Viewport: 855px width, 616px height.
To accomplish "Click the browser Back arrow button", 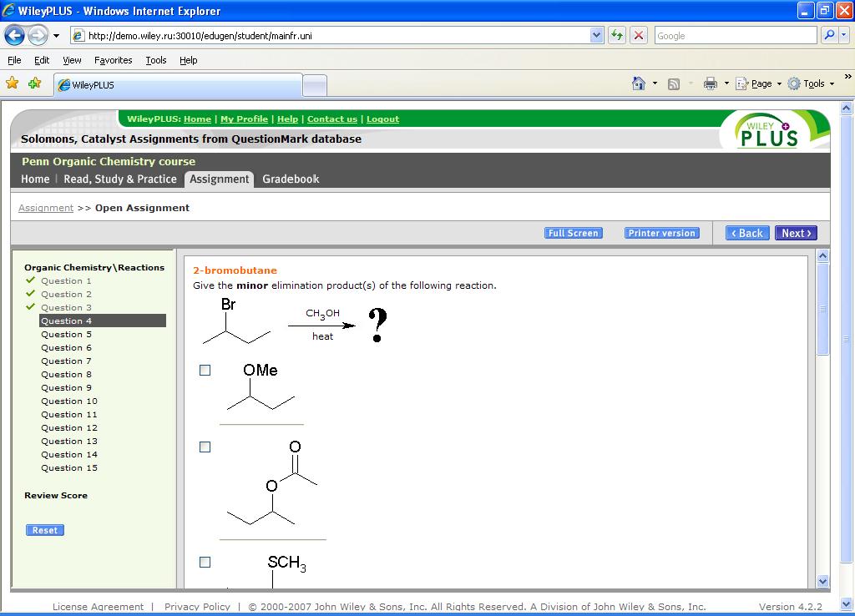I will pos(15,36).
